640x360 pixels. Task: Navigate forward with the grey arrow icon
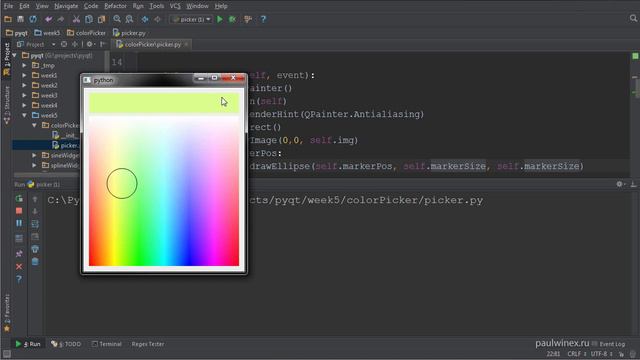pos(158,19)
